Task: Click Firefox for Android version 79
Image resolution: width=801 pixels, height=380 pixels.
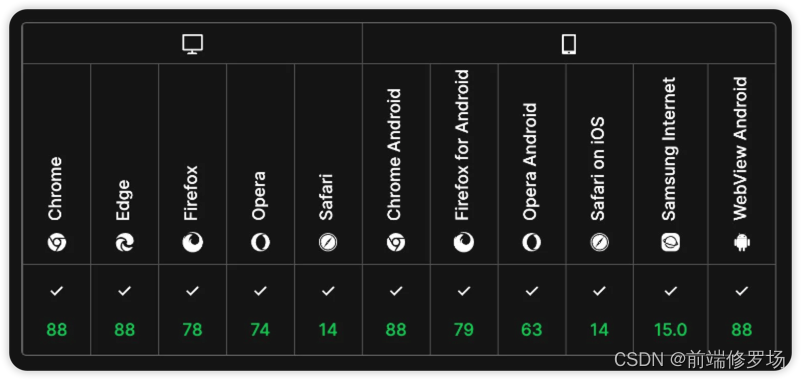Action: coord(464,330)
